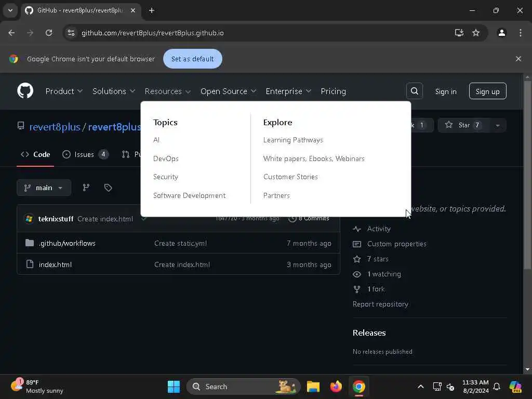Image resolution: width=532 pixels, height=399 pixels.
Task: Click the Windows taskbar Search box
Action: point(243,387)
